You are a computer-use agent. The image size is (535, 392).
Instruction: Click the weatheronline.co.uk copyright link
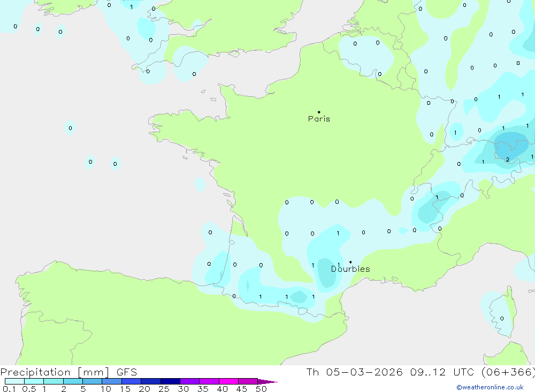point(490,387)
